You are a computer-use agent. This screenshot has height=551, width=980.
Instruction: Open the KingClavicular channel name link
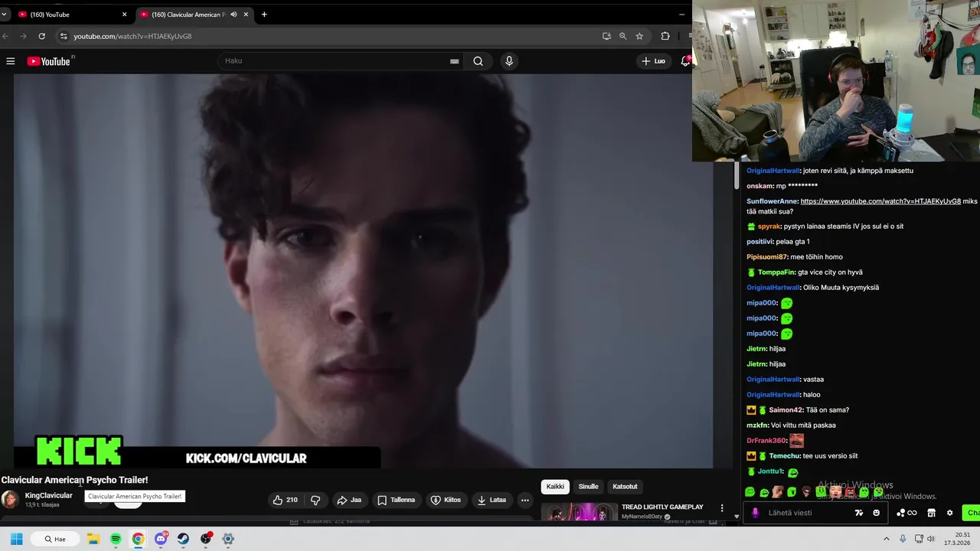click(48, 495)
